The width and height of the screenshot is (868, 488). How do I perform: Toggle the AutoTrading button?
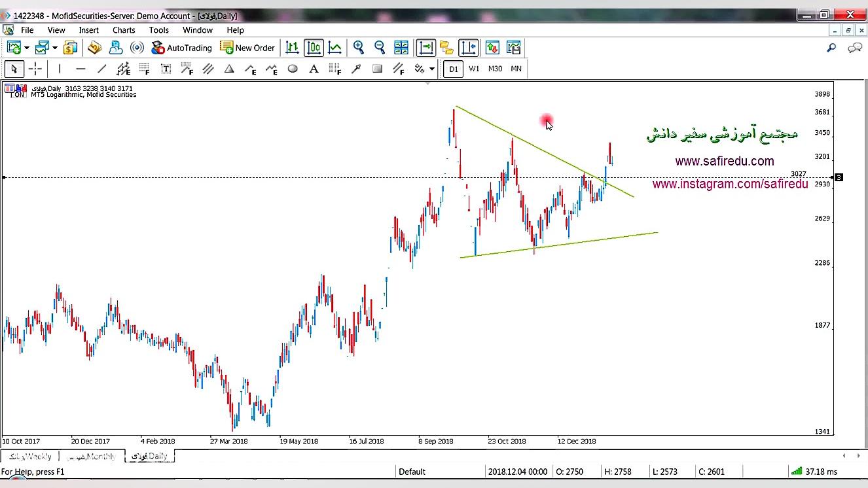[181, 48]
